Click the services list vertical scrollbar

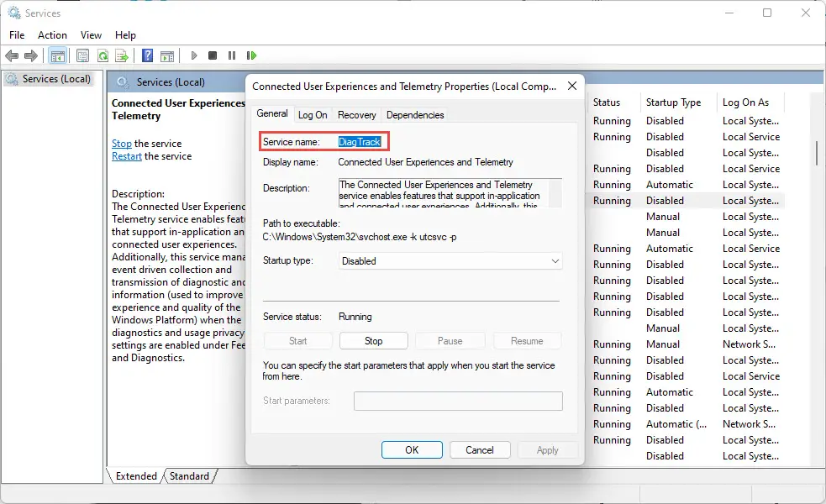(817, 154)
